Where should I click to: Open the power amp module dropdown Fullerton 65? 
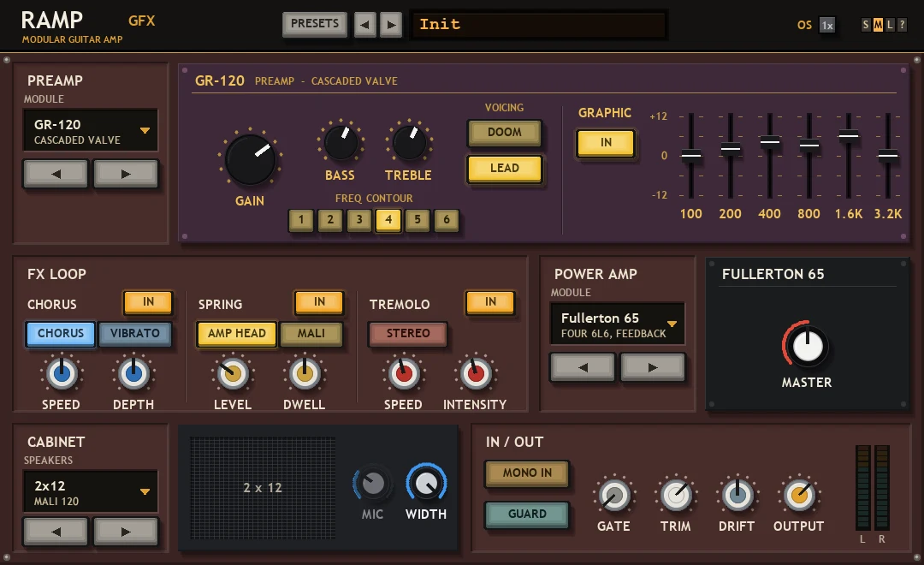pyautogui.click(x=618, y=324)
